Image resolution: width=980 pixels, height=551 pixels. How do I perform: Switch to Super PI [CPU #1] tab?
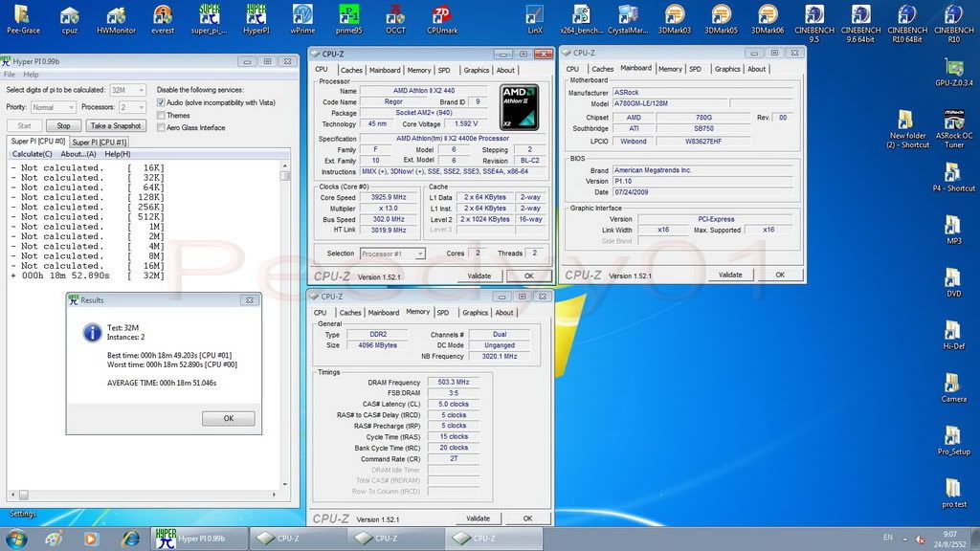(100, 143)
